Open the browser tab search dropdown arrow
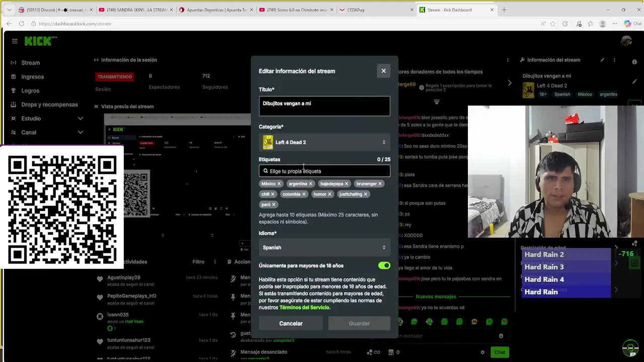 [9, 10]
